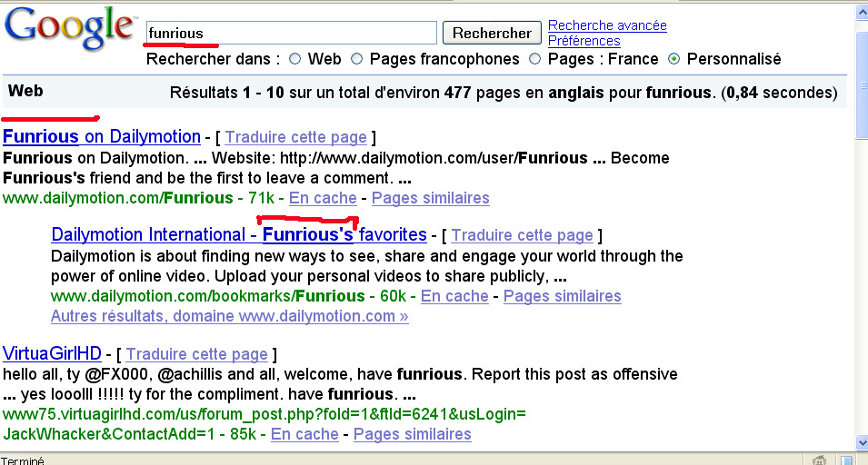Open the Recherche avancée link

[x=607, y=25]
